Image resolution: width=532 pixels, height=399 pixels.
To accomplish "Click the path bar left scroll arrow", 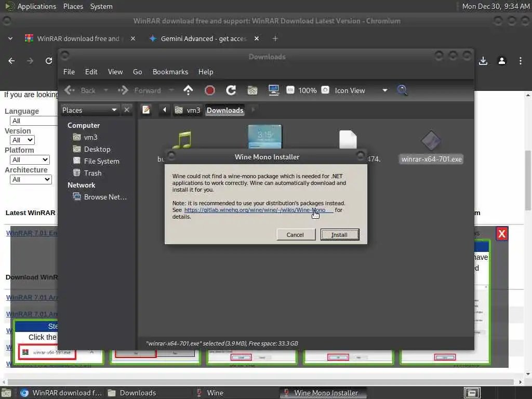I will tap(165, 110).
